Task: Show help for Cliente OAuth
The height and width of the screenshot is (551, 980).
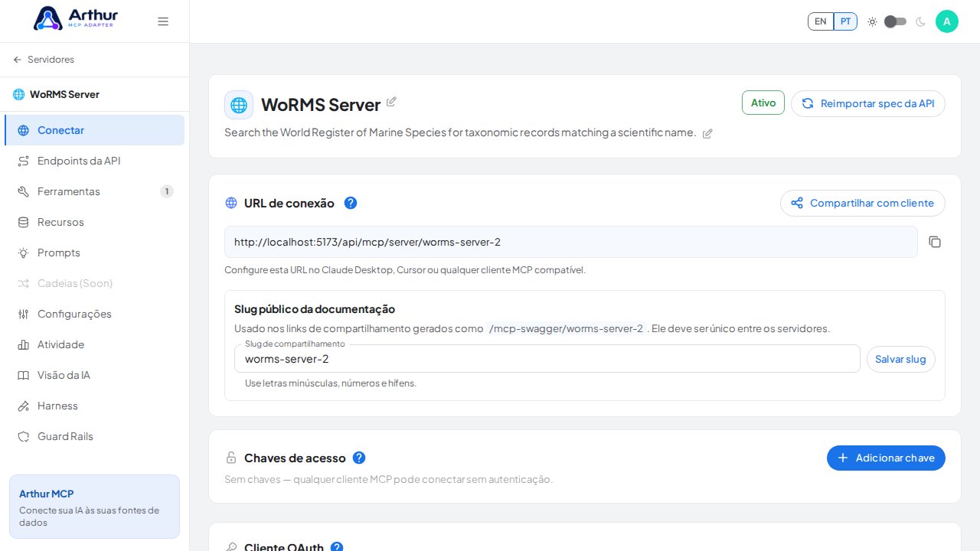Action: tap(337, 547)
